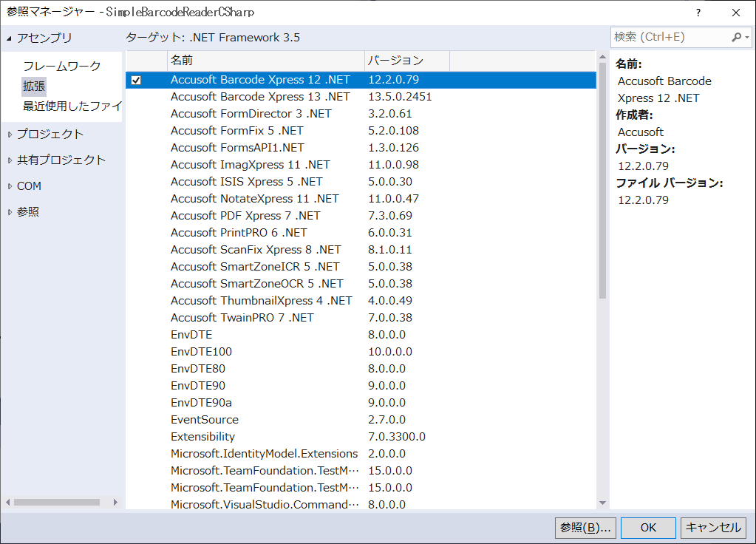This screenshot has height=544, width=756.
Task: Click the list scroll-up arrow
Action: coord(602,57)
